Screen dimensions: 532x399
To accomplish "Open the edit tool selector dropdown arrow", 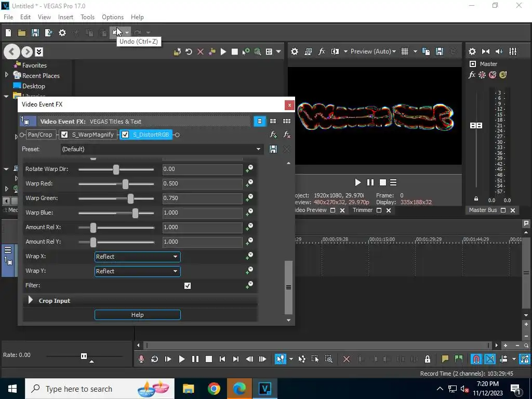I will point(291,359).
